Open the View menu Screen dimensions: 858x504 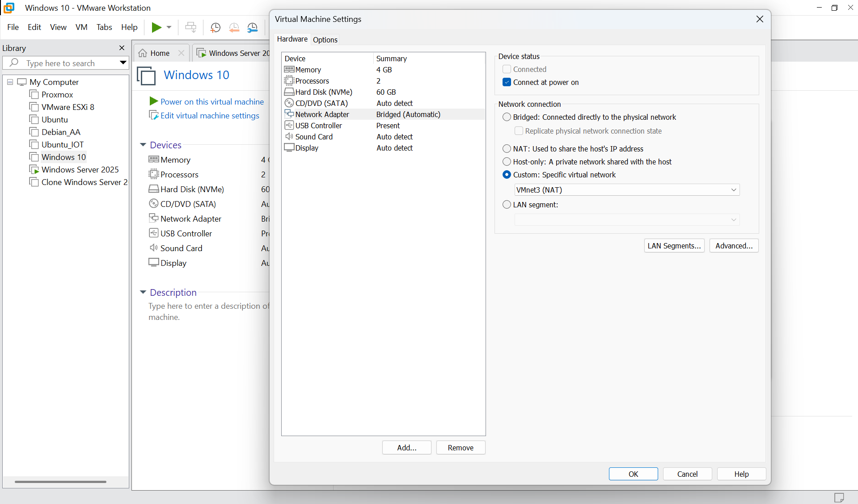pos(58,27)
